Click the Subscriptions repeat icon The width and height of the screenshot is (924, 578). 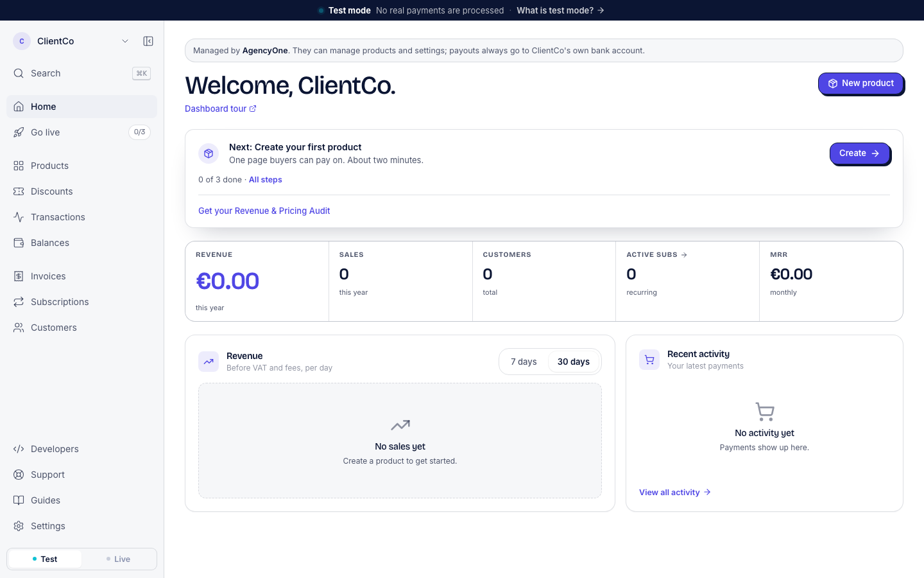tap(19, 302)
